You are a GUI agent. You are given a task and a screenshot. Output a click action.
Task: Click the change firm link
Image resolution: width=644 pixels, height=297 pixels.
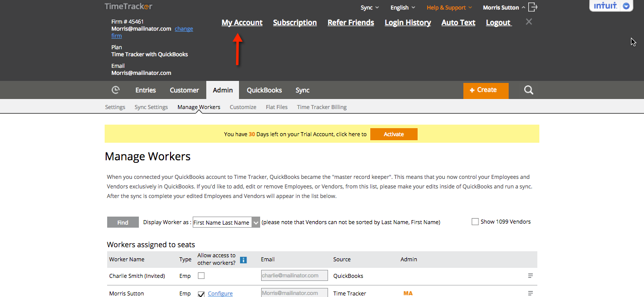[x=184, y=29]
